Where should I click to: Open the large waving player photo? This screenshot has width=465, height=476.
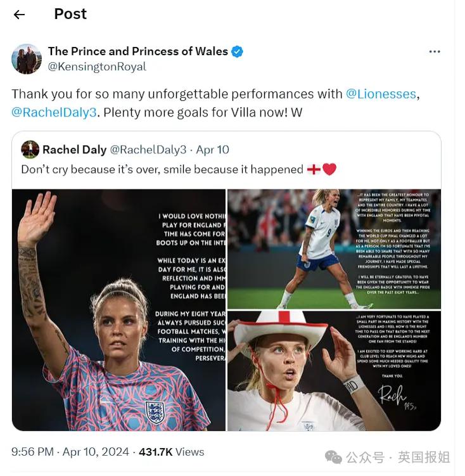coord(118,310)
